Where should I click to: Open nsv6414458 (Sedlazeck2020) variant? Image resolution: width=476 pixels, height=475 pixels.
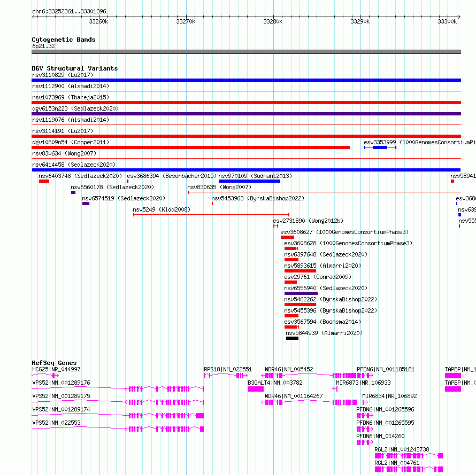coord(246,170)
